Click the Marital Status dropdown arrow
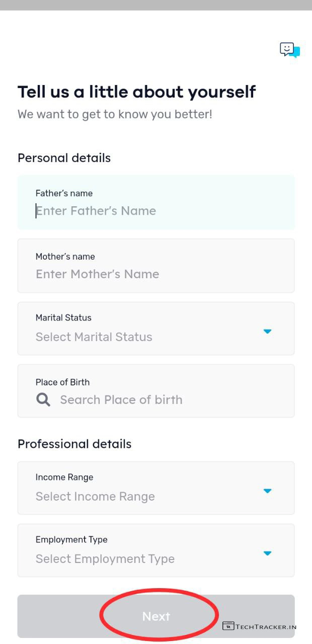312x644 pixels. coord(268,331)
